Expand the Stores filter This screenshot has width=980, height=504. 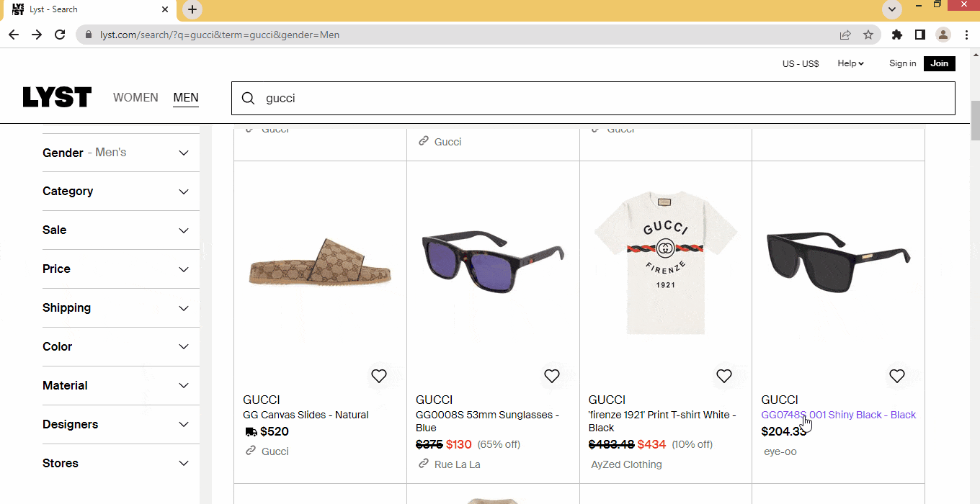click(121, 464)
